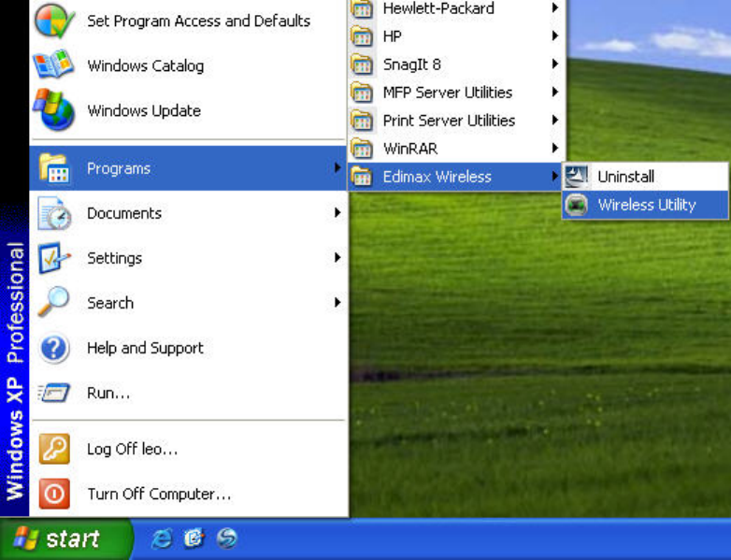Viewport: 731px width, 560px height.
Task: Expand the Settings submenu arrow
Action: [337, 257]
